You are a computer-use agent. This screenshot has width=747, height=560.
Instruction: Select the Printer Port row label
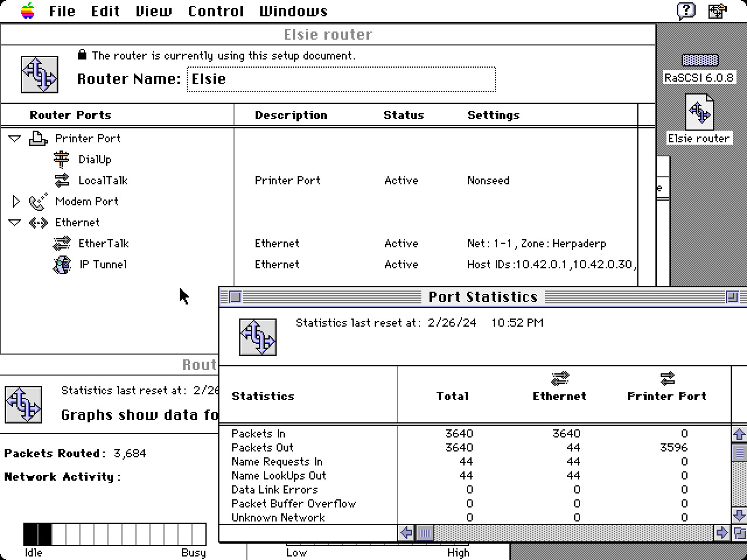tap(88, 139)
